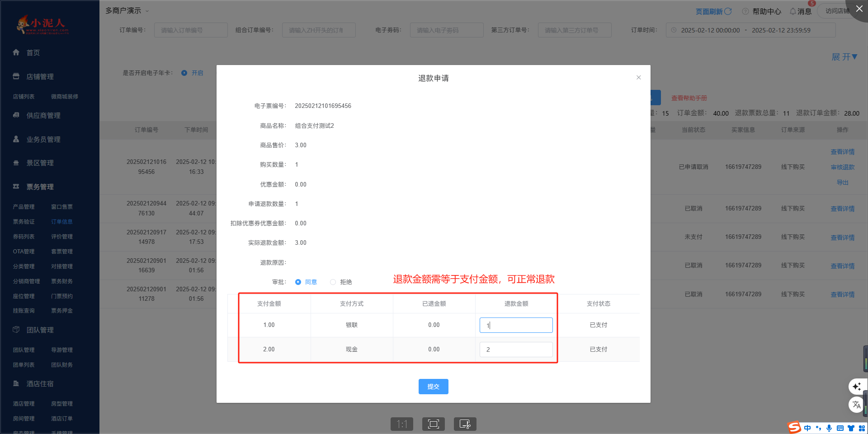This screenshot has height=434, width=868.
Task: Click the 退款金额 input for 银联 row
Action: tap(516, 325)
